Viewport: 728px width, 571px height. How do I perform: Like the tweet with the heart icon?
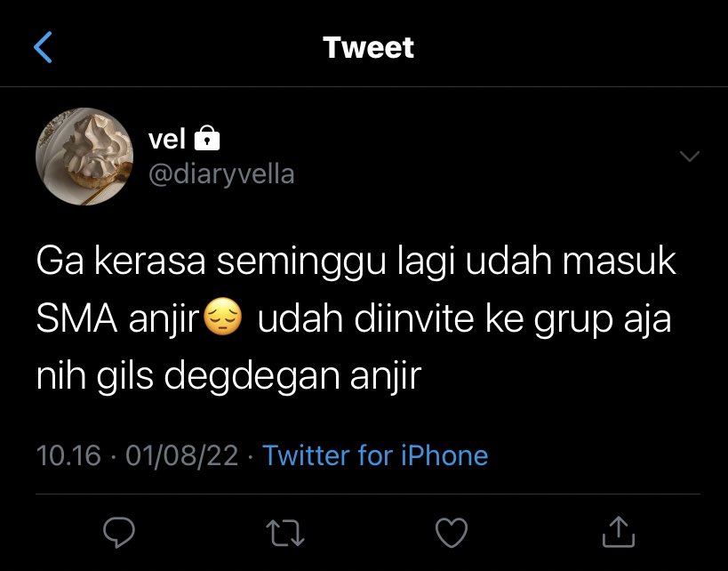[x=452, y=533]
